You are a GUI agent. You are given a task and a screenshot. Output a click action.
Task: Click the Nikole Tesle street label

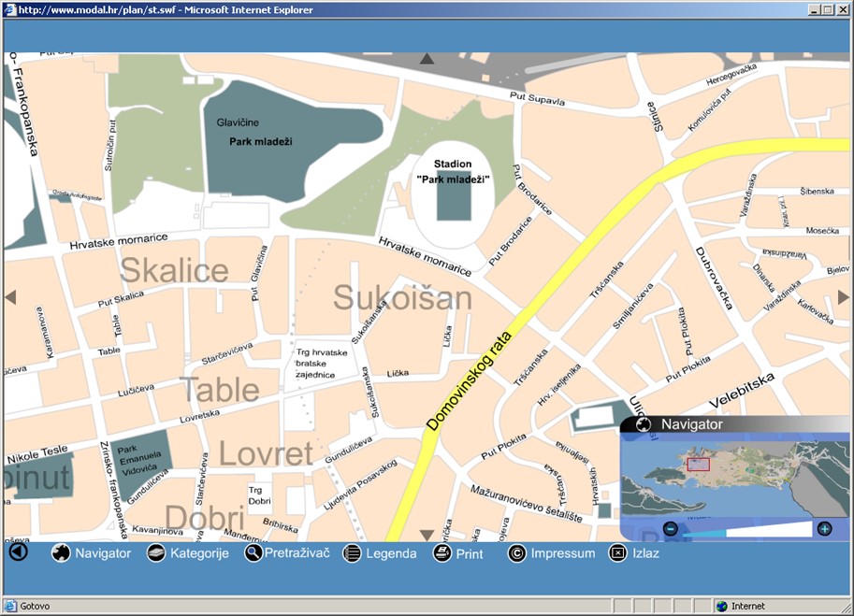coord(37,454)
